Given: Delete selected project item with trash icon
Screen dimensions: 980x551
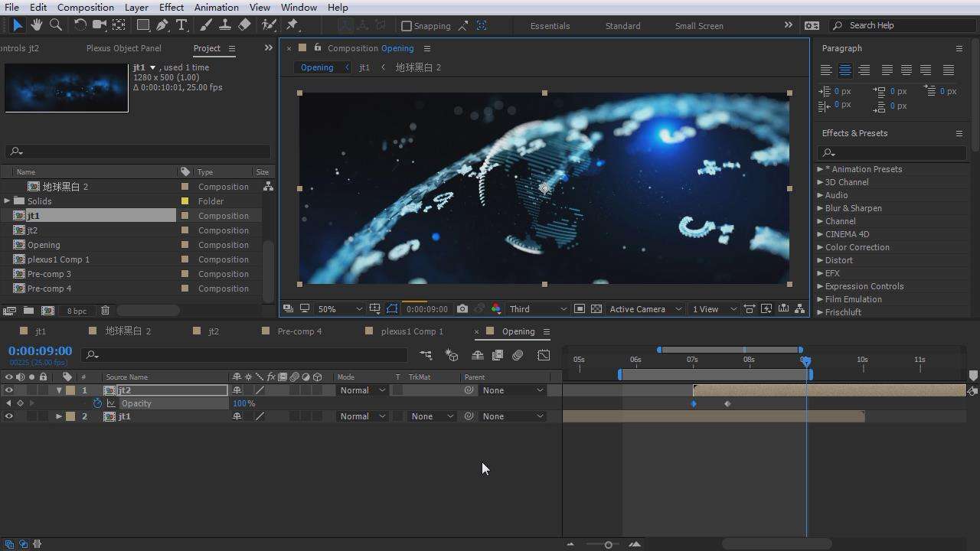Looking at the screenshot, I should tap(106, 311).
